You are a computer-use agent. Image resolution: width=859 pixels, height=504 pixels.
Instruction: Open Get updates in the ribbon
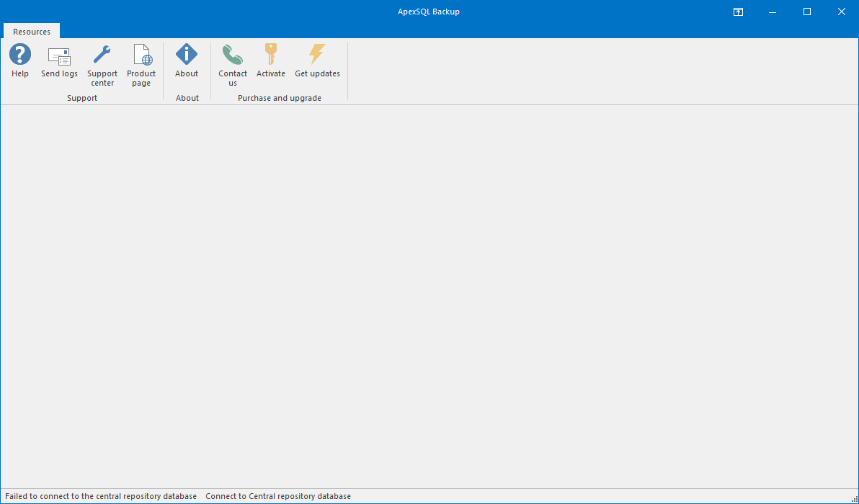click(x=317, y=63)
